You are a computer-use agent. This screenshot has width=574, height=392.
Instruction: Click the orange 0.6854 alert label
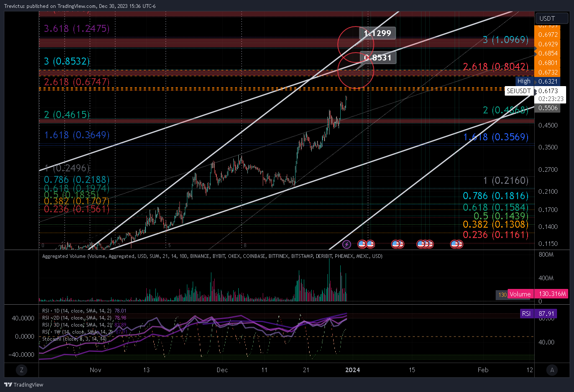point(548,53)
